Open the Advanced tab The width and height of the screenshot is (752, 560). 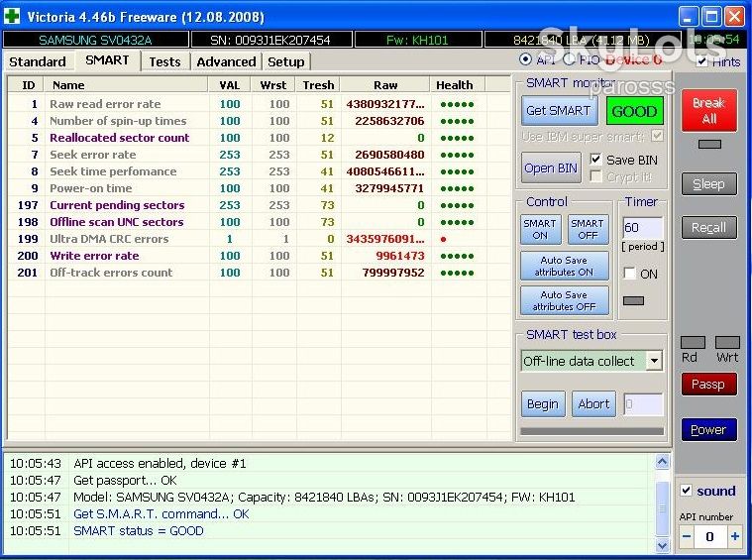click(x=226, y=61)
